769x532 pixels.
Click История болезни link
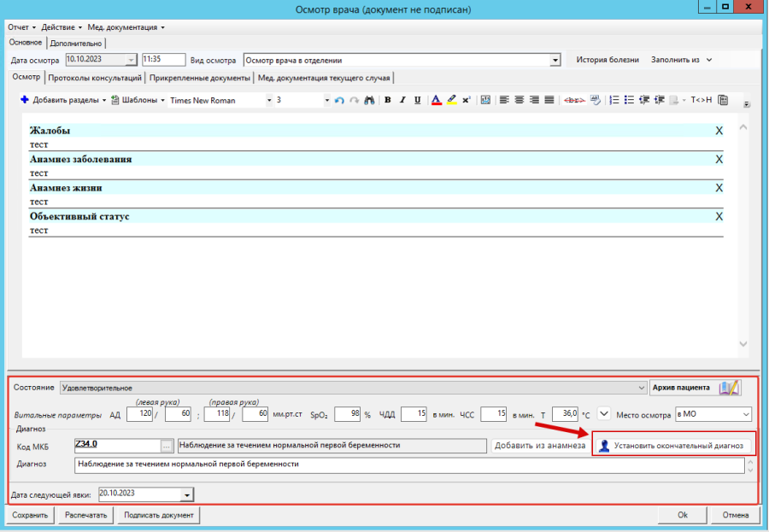(x=608, y=60)
